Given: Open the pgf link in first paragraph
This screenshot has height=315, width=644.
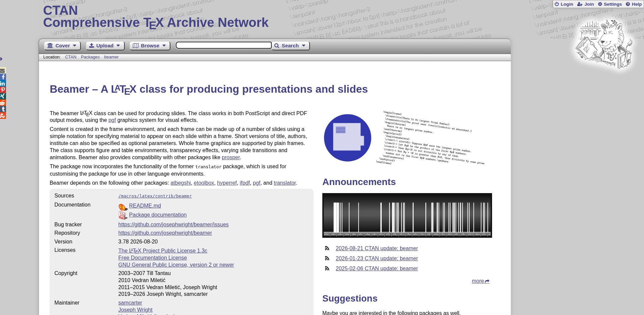Looking at the screenshot, I should pos(112,120).
